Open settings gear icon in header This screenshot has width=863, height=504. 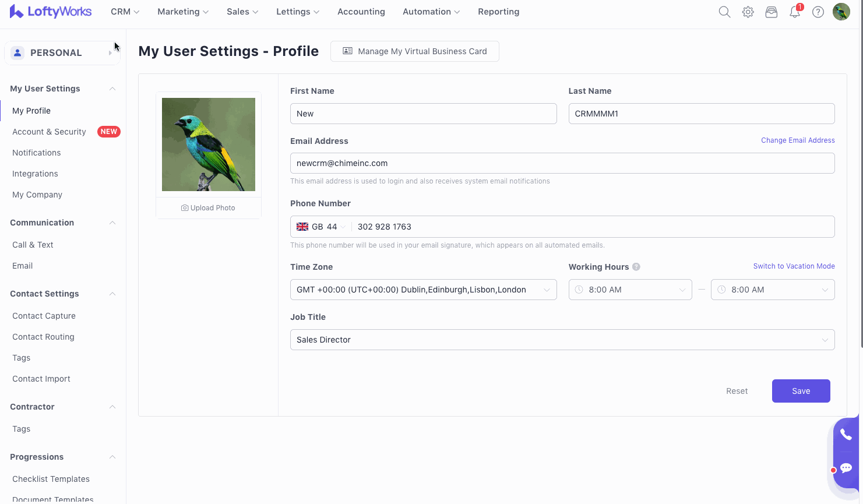(748, 12)
